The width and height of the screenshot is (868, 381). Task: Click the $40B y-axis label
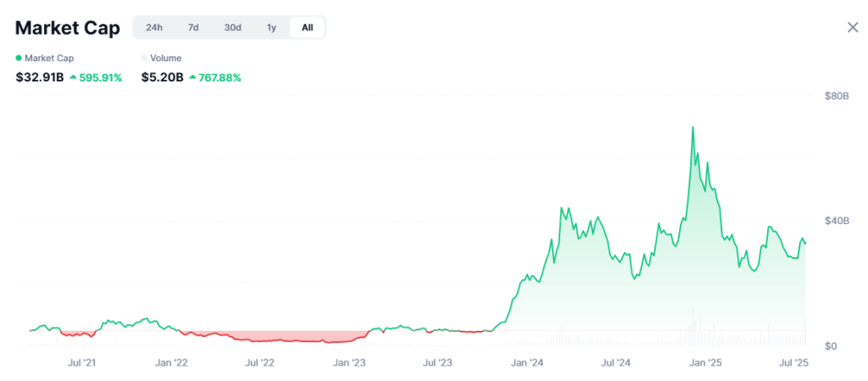click(x=837, y=221)
